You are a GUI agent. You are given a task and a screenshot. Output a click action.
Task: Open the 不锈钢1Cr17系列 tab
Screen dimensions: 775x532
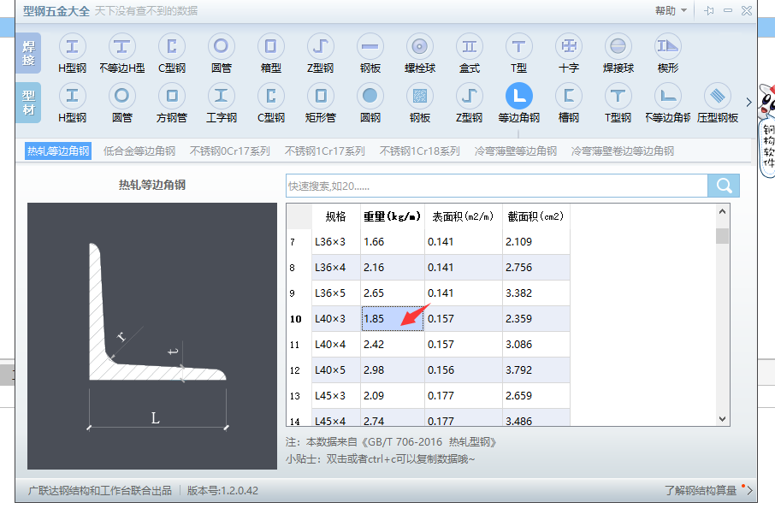[x=325, y=151]
